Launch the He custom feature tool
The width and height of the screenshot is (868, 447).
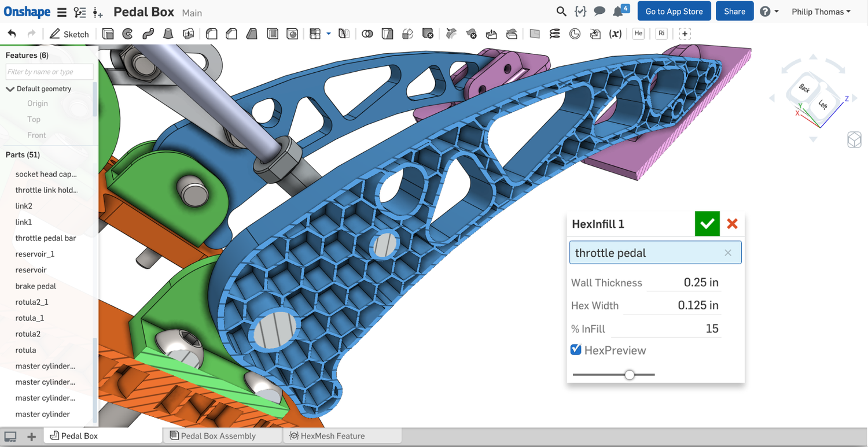point(638,34)
